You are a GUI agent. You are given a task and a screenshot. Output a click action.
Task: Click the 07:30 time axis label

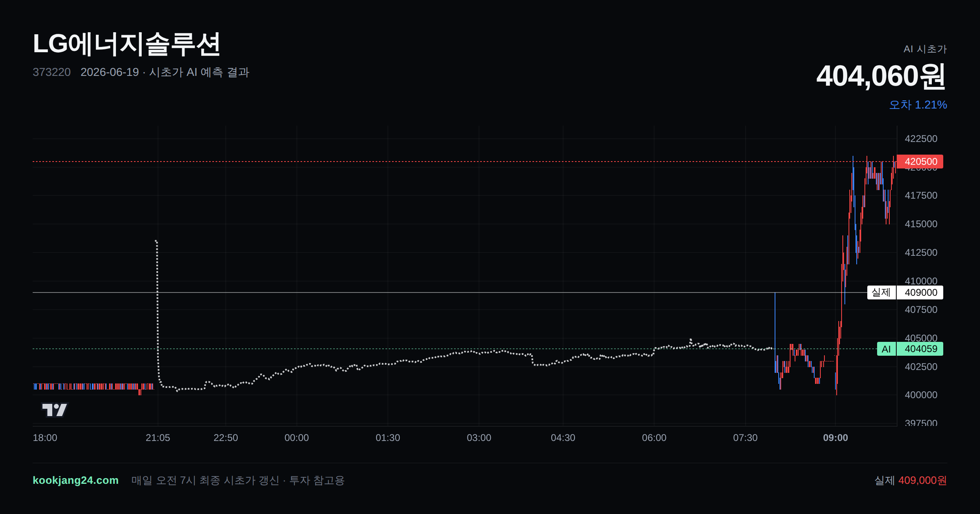click(746, 438)
